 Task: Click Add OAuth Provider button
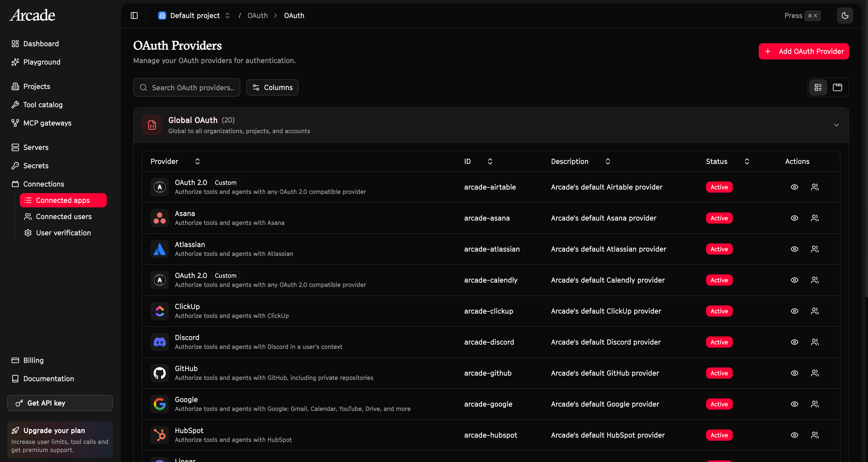803,52
